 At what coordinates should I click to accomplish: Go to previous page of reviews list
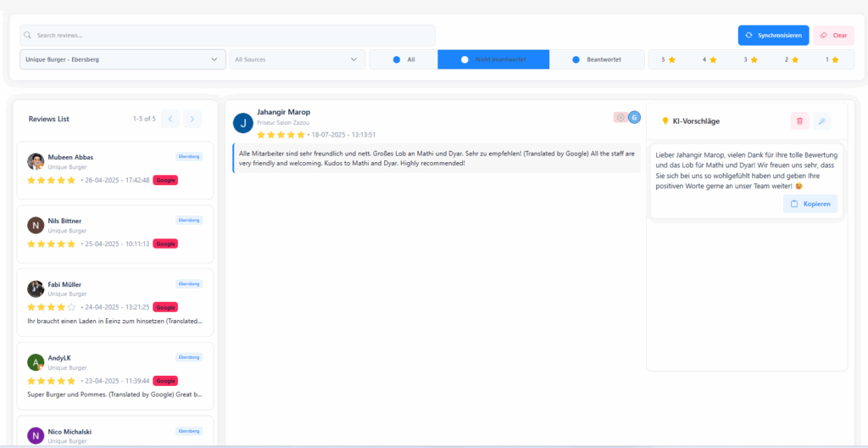pyautogui.click(x=170, y=119)
